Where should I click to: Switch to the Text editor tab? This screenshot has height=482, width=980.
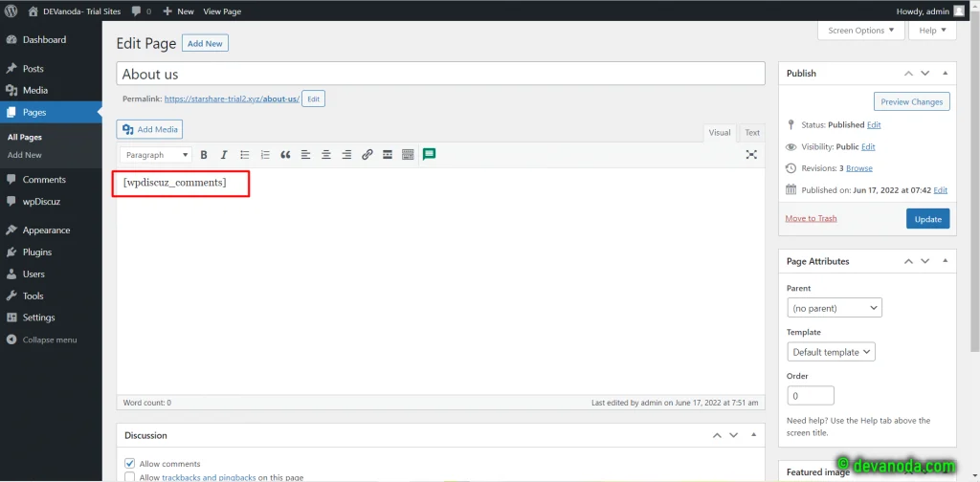752,132
